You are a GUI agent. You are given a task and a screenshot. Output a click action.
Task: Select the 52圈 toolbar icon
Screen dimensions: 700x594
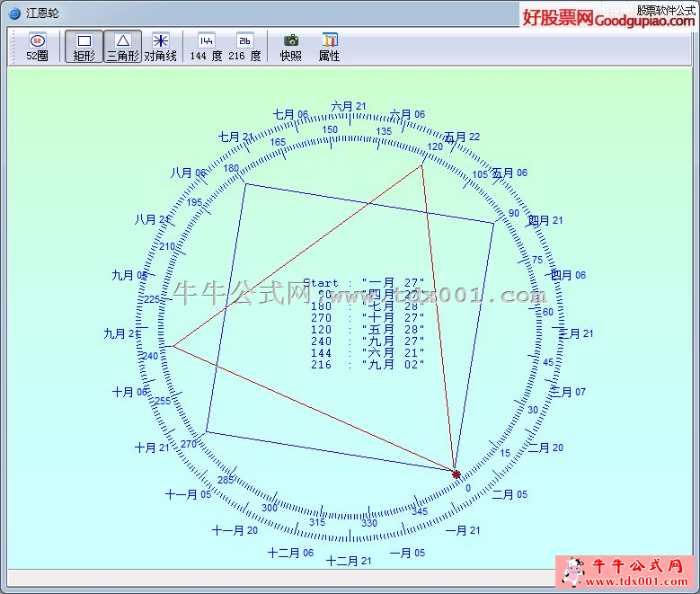click(x=38, y=47)
